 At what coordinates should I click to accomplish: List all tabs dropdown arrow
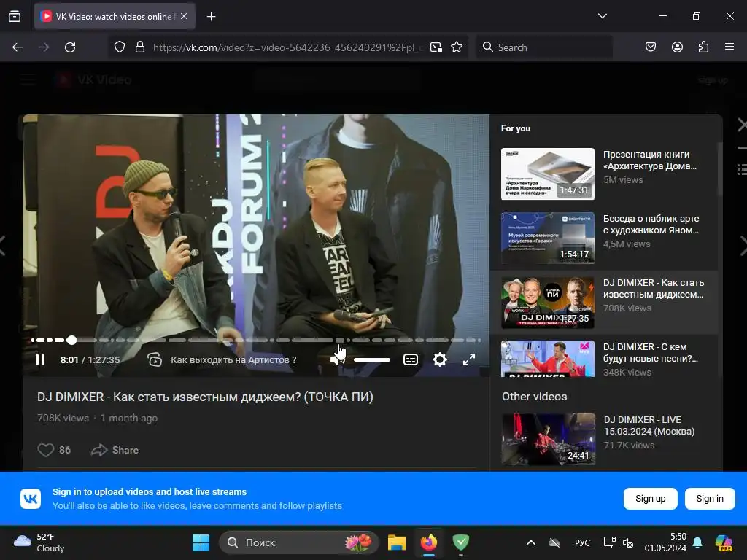603,16
